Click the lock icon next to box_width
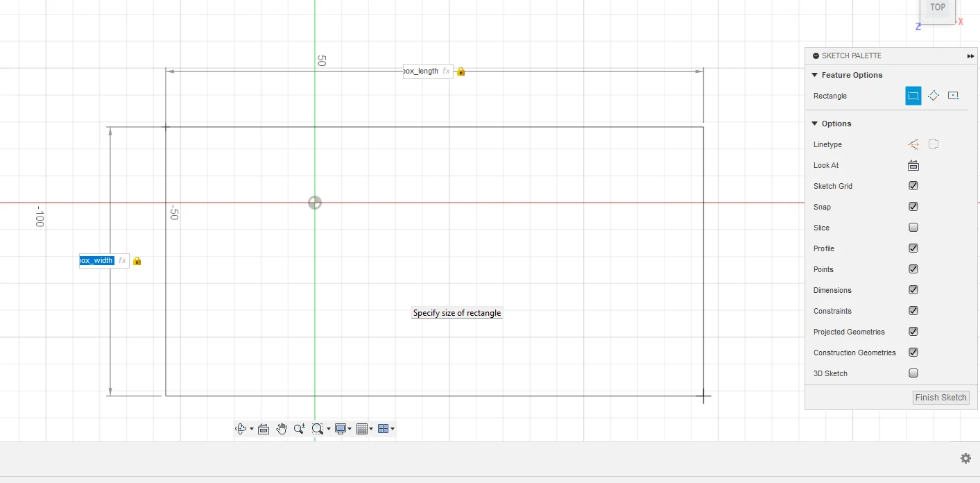980x483 pixels. click(x=137, y=261)
